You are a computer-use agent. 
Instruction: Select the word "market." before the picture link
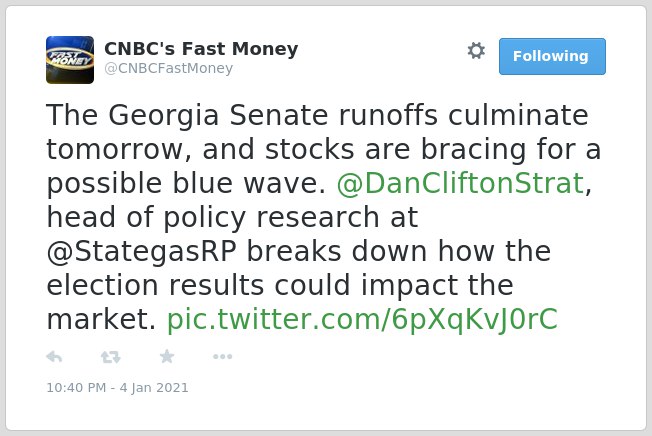click(101, 319)
